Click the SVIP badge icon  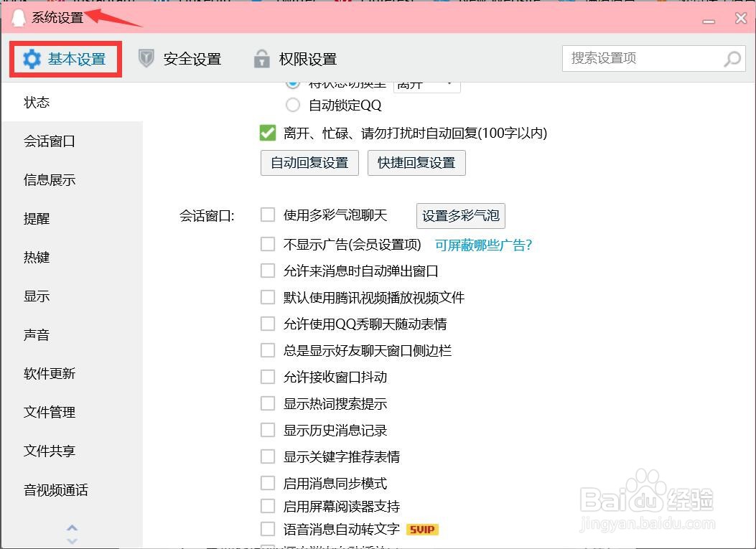click(422, 530)
